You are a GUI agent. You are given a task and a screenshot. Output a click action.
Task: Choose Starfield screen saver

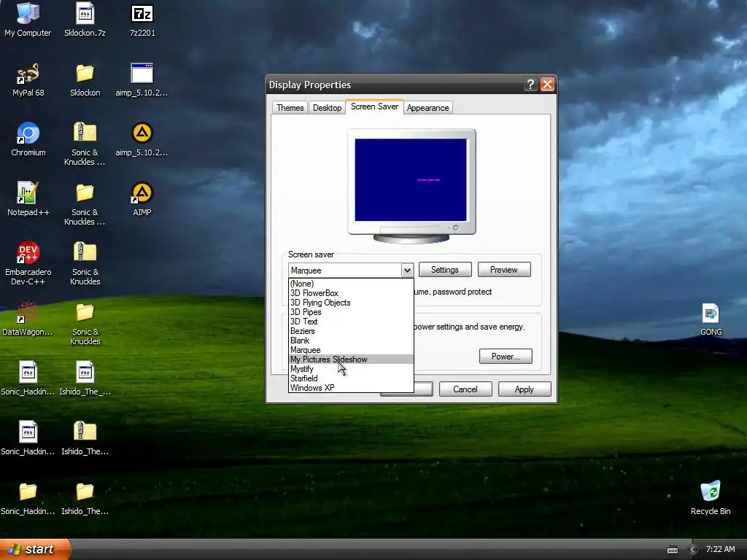351,378
